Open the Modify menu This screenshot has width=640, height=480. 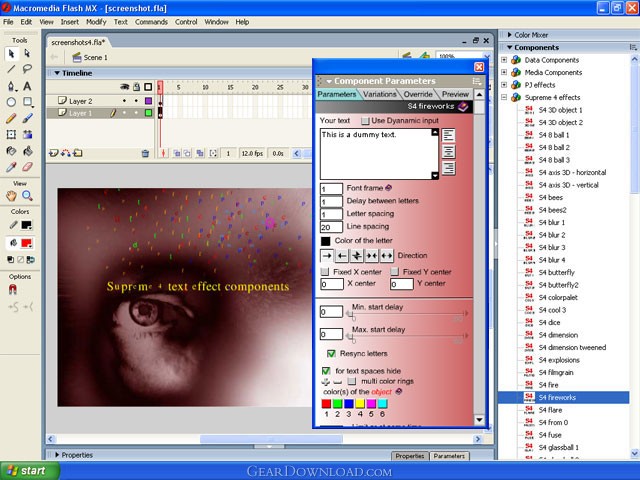pyautogui.click(x=96, y=22)
